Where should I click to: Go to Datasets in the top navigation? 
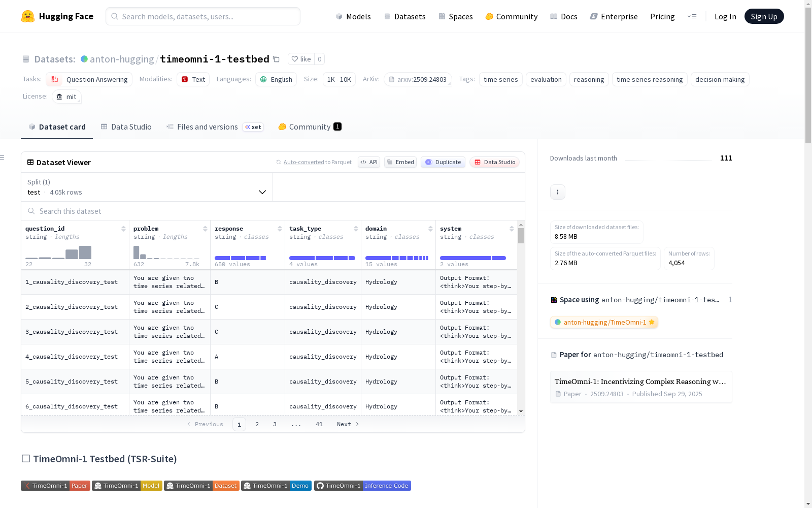(404, 16)
